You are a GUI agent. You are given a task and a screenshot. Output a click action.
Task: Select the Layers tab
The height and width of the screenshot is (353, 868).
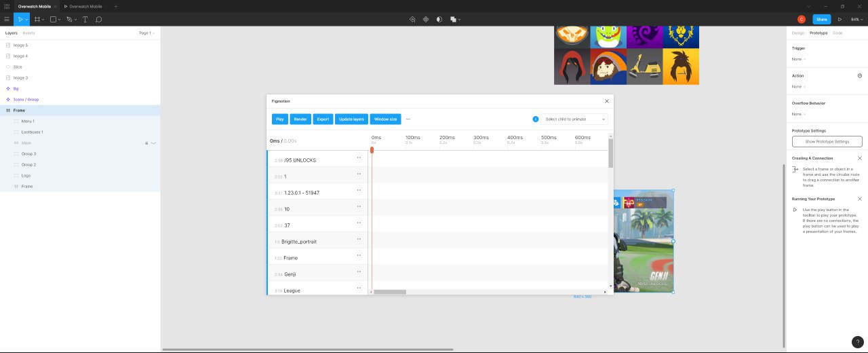[12, 33]
